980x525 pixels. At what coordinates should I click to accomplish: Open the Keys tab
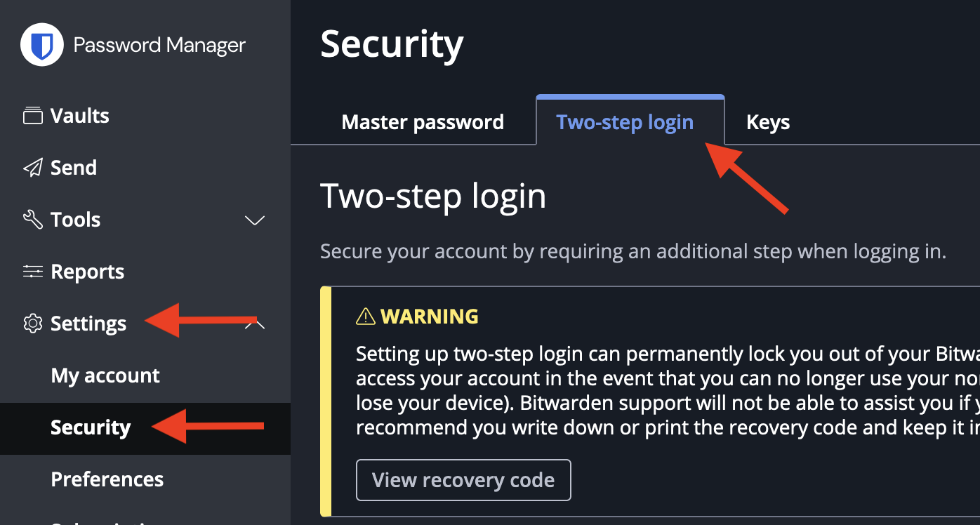(x=767, y=121)
